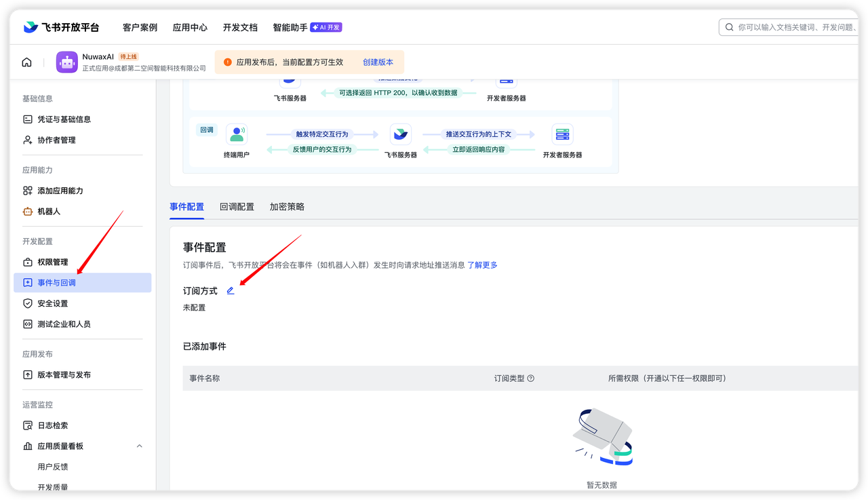Select the 事件配置 tab
The image size is (868, 500).
point(186,207)
